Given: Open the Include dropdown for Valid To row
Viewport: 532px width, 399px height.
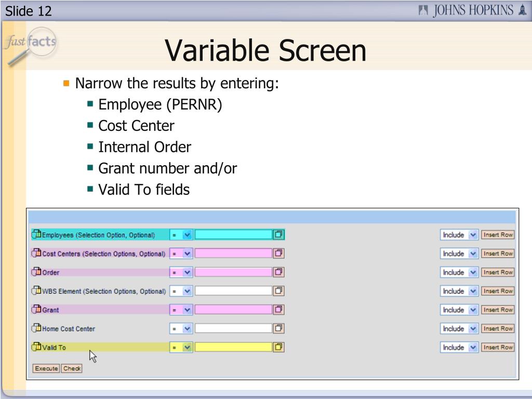Looking at the screenshot, I should [459, 347].
